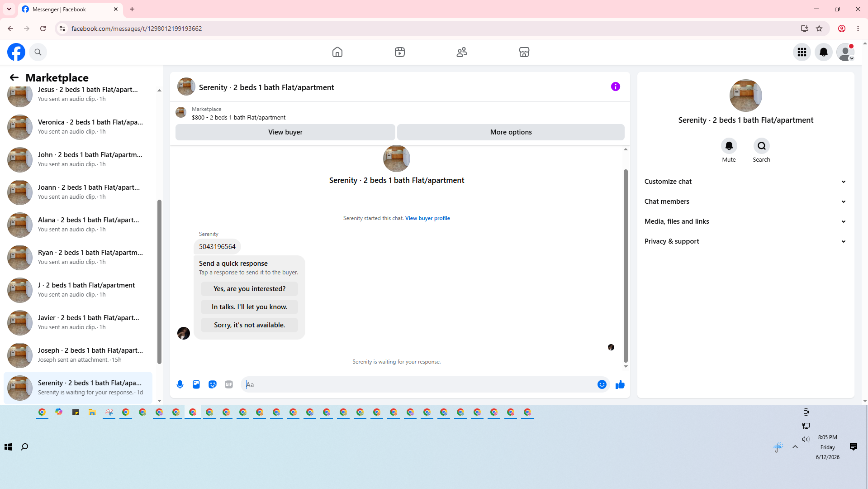Send quick response 'Sorry, it's not available.'
Viewport: 868px width, 489px height.
point(250,325)
